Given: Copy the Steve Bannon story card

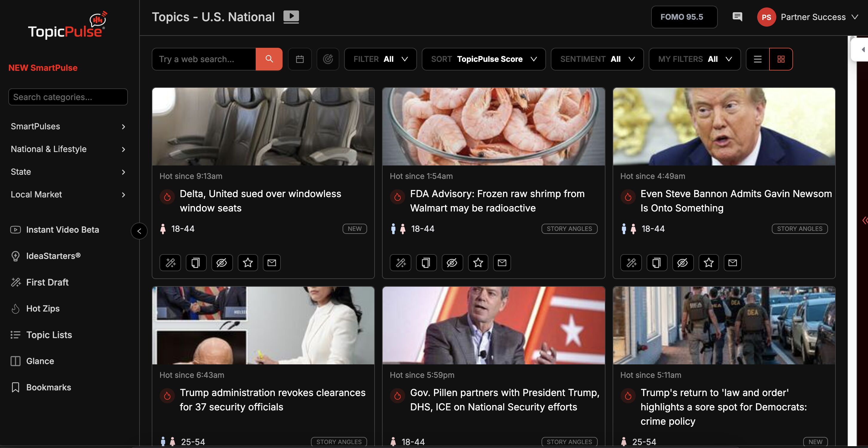Looking at the screenshot, I should [657, 263].
